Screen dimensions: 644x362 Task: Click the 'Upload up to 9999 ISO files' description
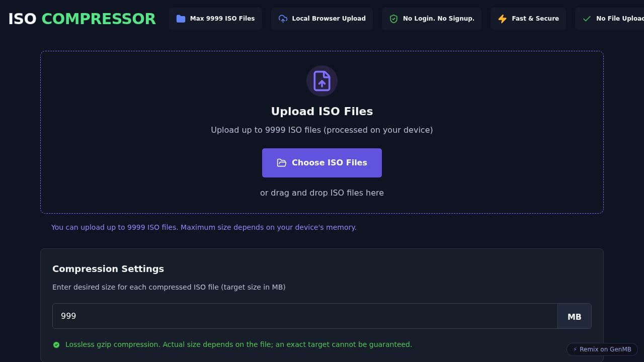click(322, 130)
